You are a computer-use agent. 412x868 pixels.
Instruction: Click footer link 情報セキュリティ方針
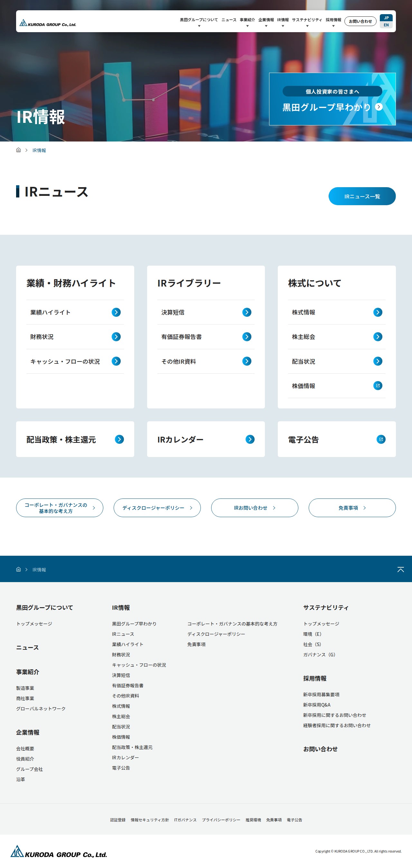coord(150,820)
